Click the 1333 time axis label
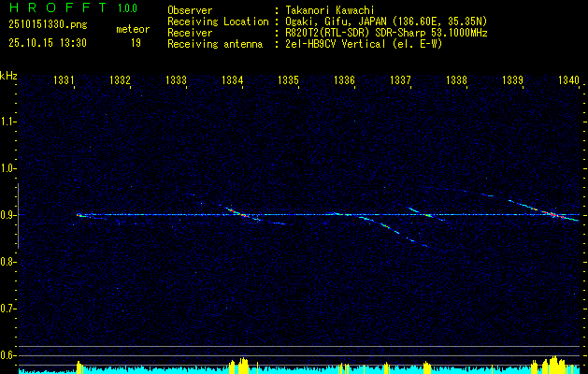 point(176,79)
